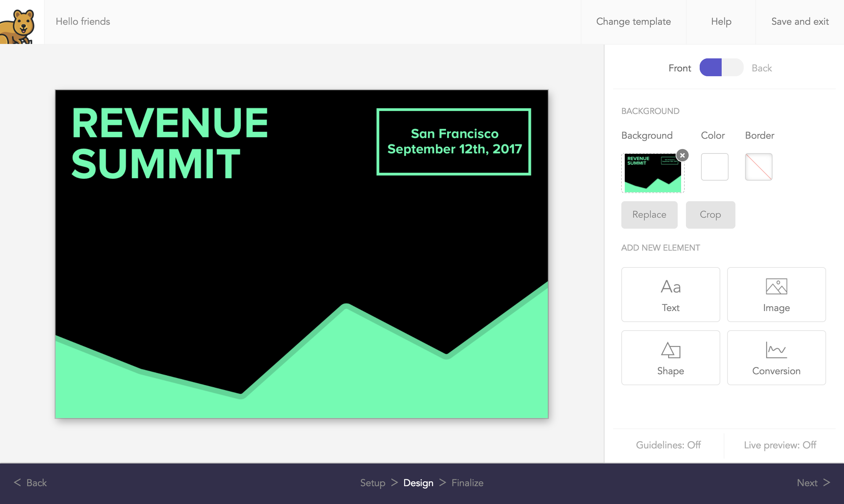
Task: Open the Help menu
Action: tap(721, 22)
